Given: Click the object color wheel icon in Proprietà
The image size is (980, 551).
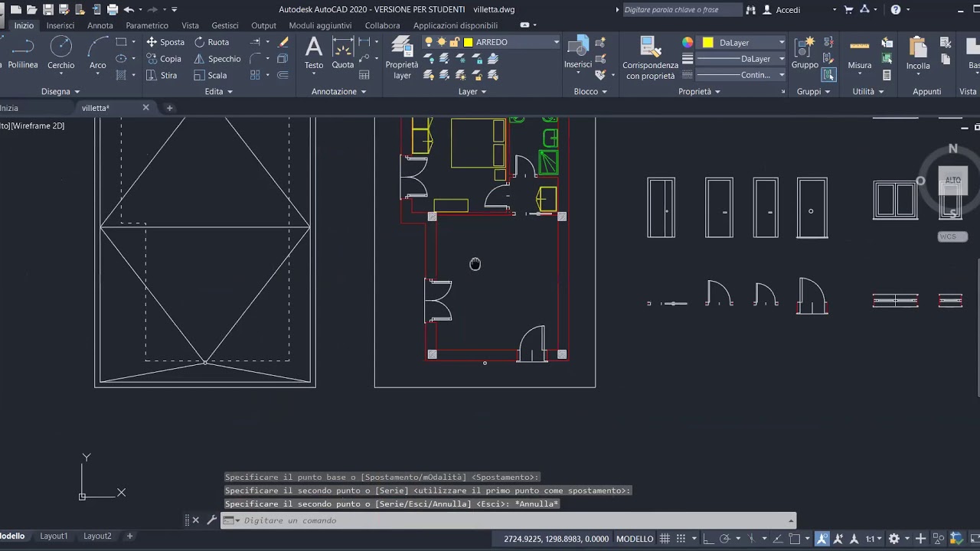Looking at the screenshot, I should point(688,42).
